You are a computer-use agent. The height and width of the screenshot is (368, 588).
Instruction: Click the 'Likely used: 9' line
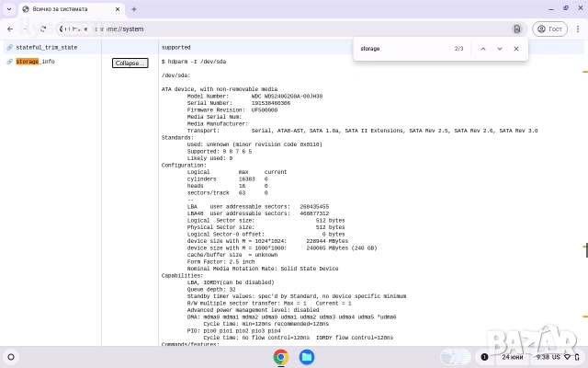point(209,158)
